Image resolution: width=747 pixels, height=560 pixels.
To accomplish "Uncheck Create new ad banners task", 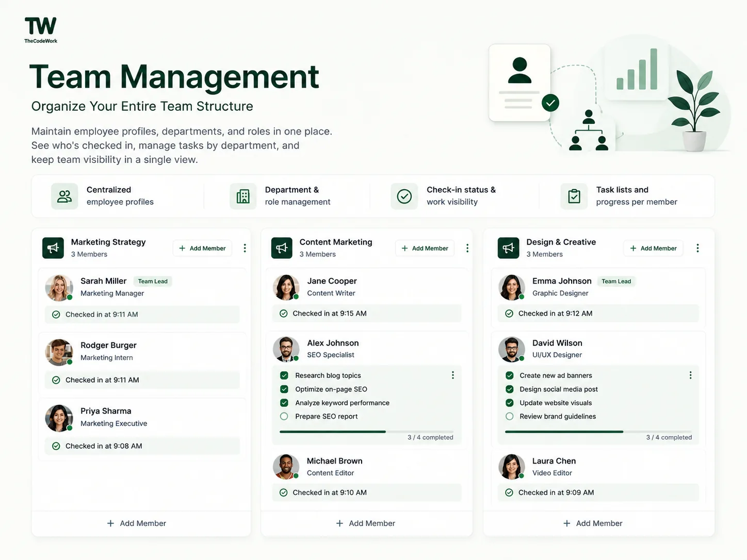I will 510,375.
